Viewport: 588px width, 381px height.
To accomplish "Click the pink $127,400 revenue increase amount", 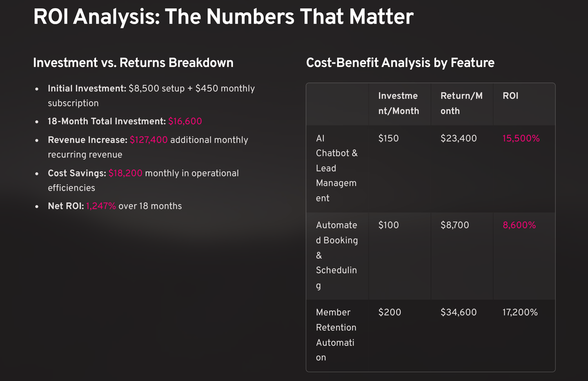I will click(149, 140).
